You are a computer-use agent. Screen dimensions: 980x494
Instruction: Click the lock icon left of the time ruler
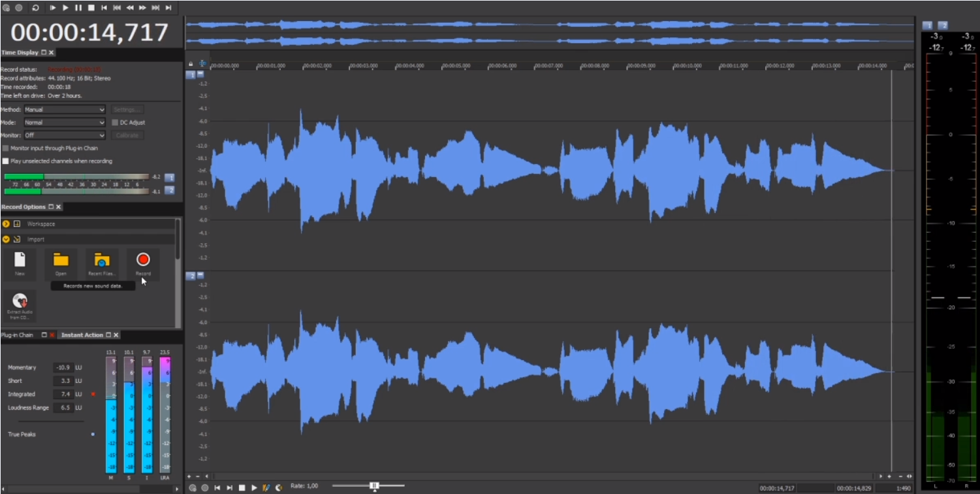191,64
